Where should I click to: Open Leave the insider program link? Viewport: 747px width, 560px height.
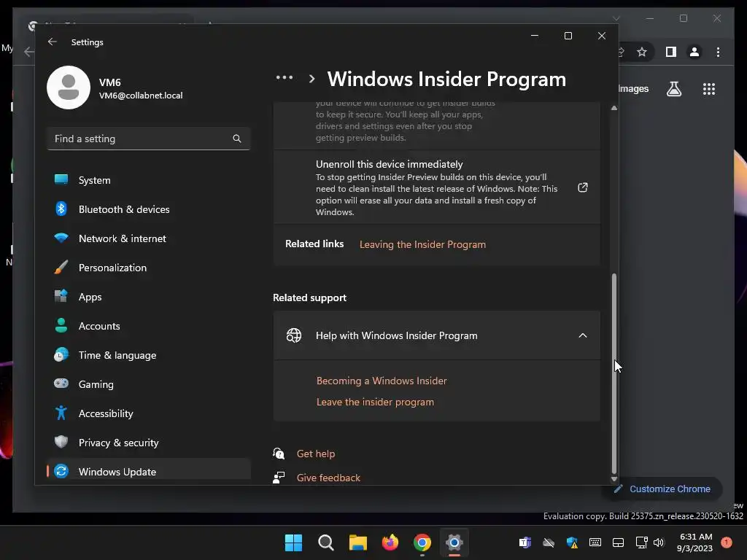pos(375,402)
